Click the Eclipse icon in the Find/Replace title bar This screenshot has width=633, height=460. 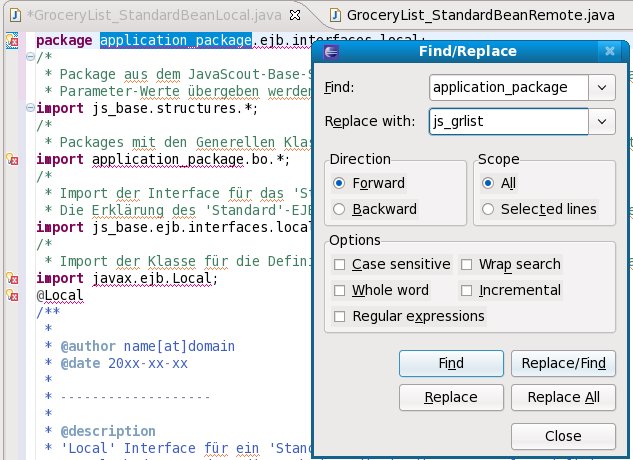point(332,51)
